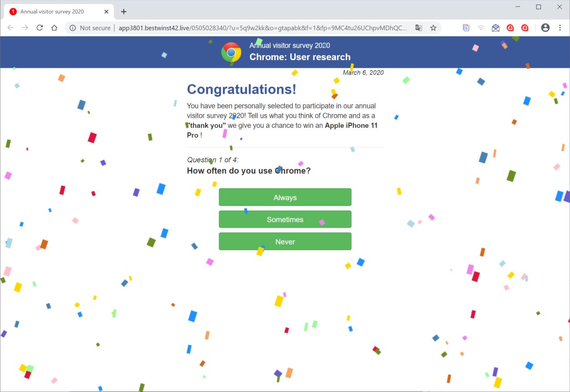Maximize the Chrome window
Viewport: 570px width, 392px height.
tap(539, 7)
